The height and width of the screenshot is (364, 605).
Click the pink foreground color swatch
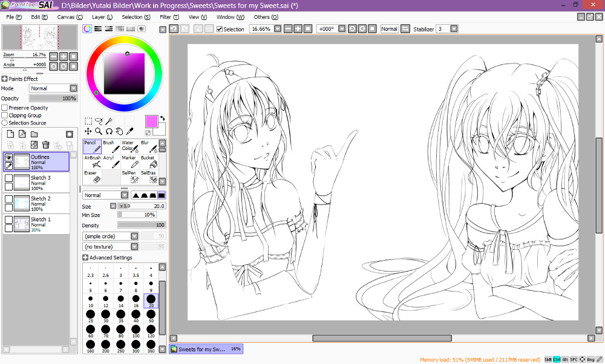pos(151,121)
